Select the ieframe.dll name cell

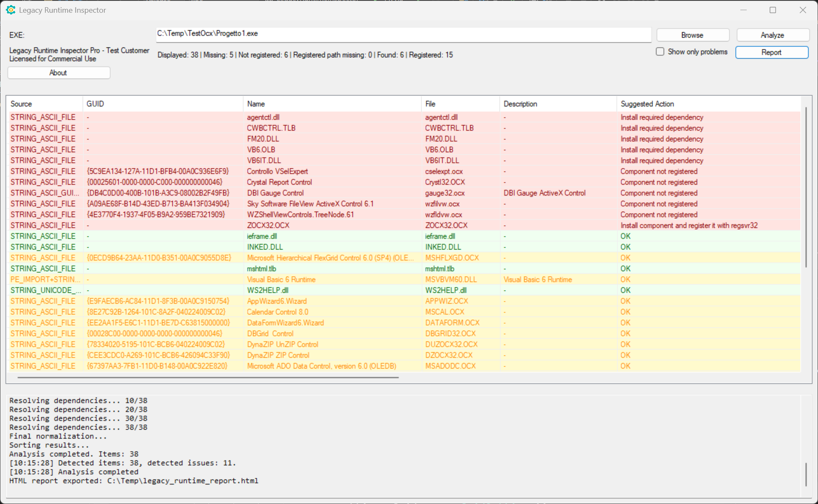point(262,236)
